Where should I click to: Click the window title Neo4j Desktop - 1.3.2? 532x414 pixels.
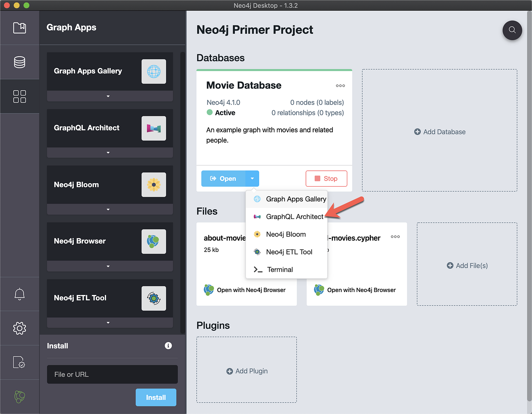[x=266, y=5]
